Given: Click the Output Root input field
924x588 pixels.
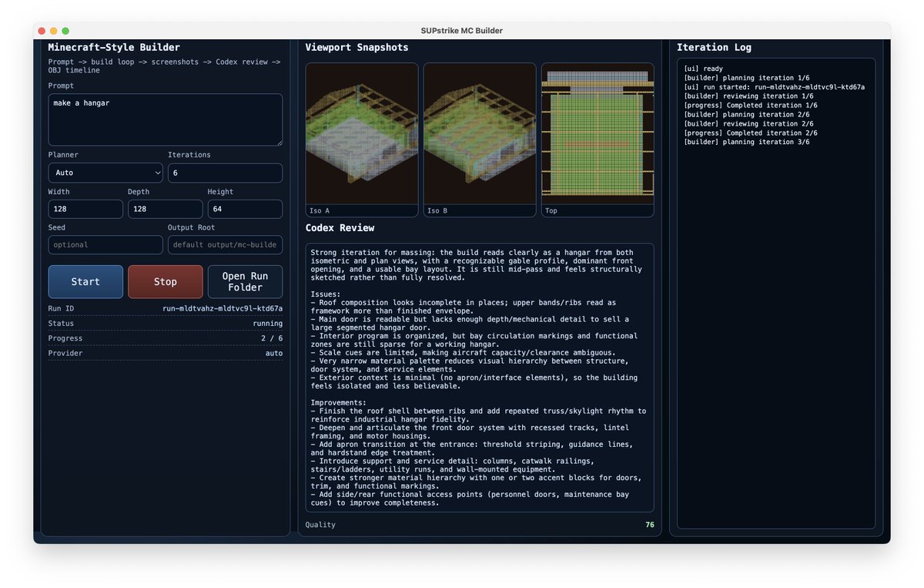Looking at the screenshot, I should click(x=225, y=244).
